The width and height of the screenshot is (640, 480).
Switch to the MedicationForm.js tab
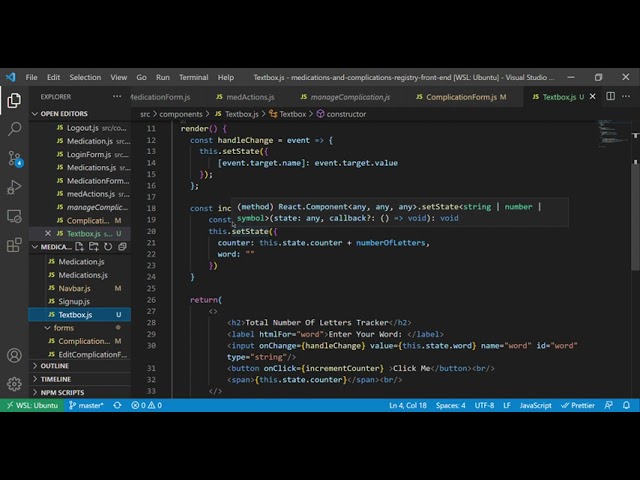click(161, 97)
